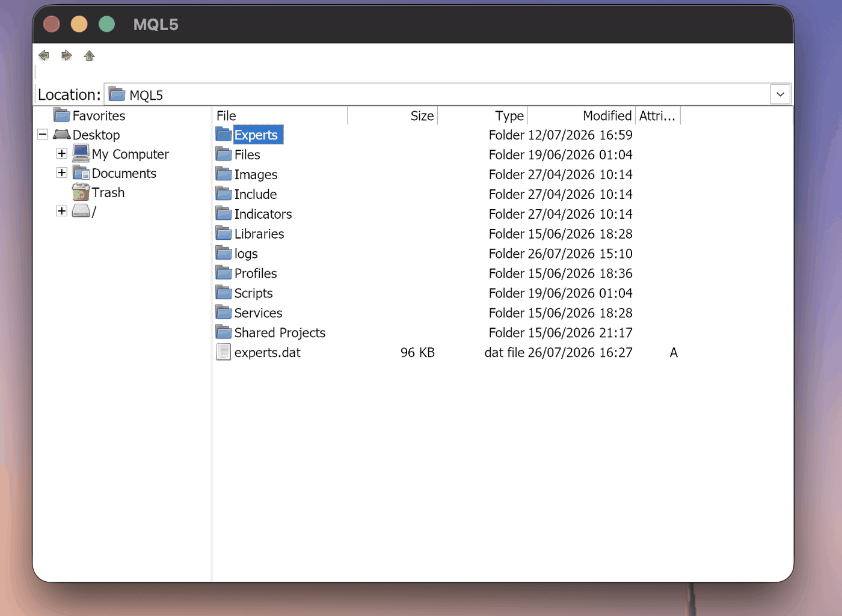Click the Location path field showing MQL5
Image resolution: width=842 pixels, height=616 pixels.
click(437, 94)
